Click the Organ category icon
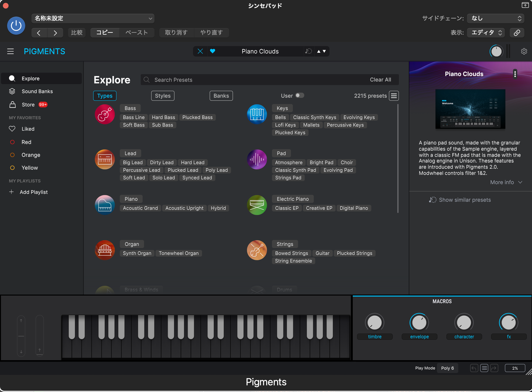 (x=105, y=250)
